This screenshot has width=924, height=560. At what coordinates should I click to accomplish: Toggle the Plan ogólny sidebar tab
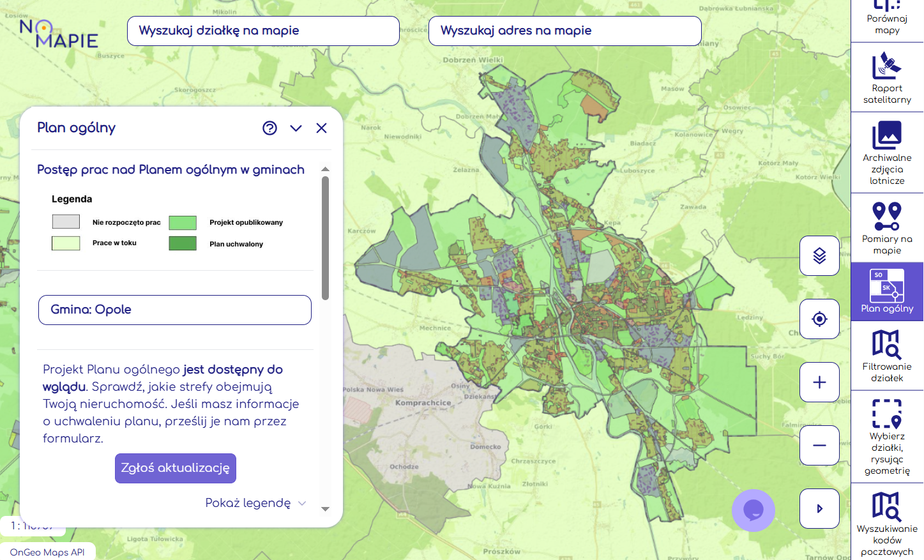pyautogui.click(x=887, y=291)
